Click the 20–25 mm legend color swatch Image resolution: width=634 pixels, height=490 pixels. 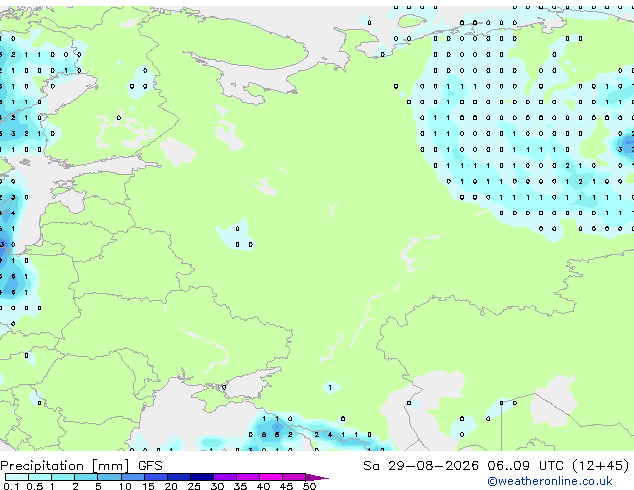tap(179, 477)
